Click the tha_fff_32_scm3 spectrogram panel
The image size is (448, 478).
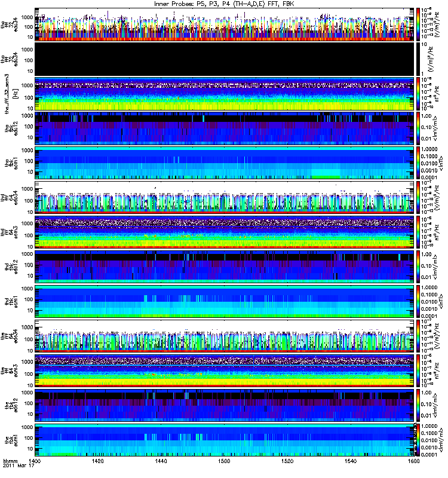[225, 94]
